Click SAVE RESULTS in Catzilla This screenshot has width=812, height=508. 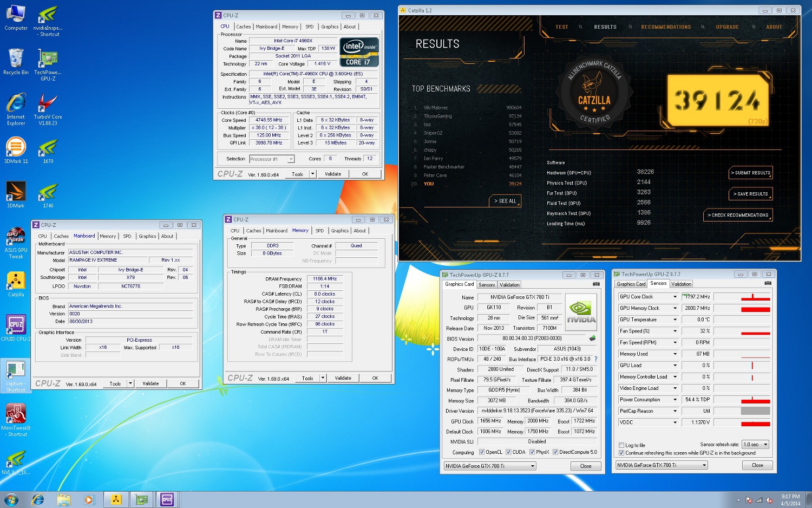pyautogui.click(x=751, y=194)
